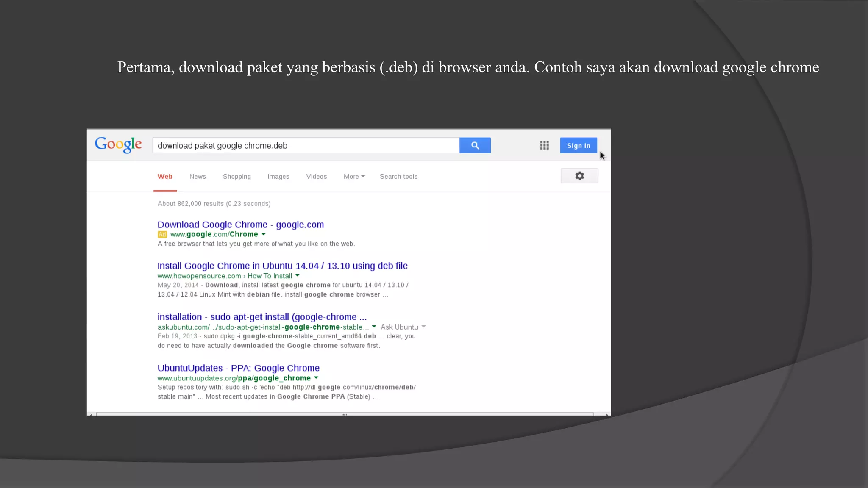Click the 'Setup repository with: sudo sh' snippet

pos(287,392)
